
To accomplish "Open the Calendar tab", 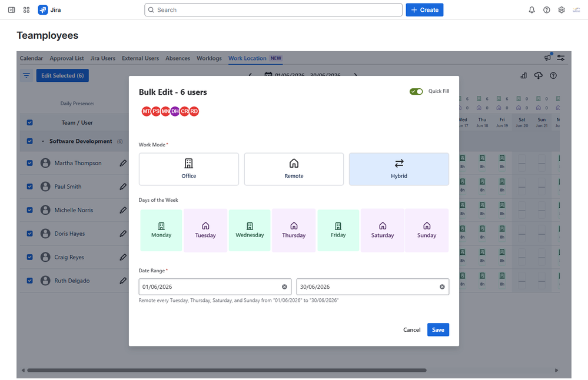I will pyautogui.click(x=32, y=58).
